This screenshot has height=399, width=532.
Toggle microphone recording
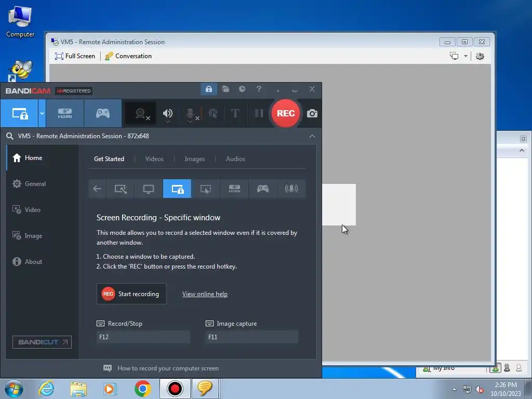coord(191,114)
